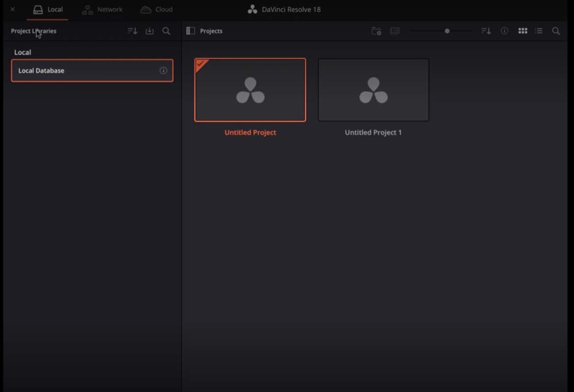Click the Projects header label
Viewport: 574px width, 392px height.
coord(211,31)
